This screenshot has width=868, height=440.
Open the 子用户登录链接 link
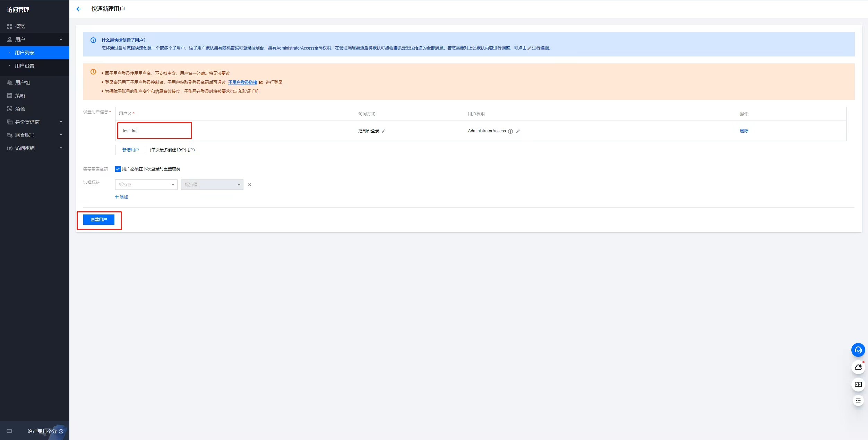243,82
